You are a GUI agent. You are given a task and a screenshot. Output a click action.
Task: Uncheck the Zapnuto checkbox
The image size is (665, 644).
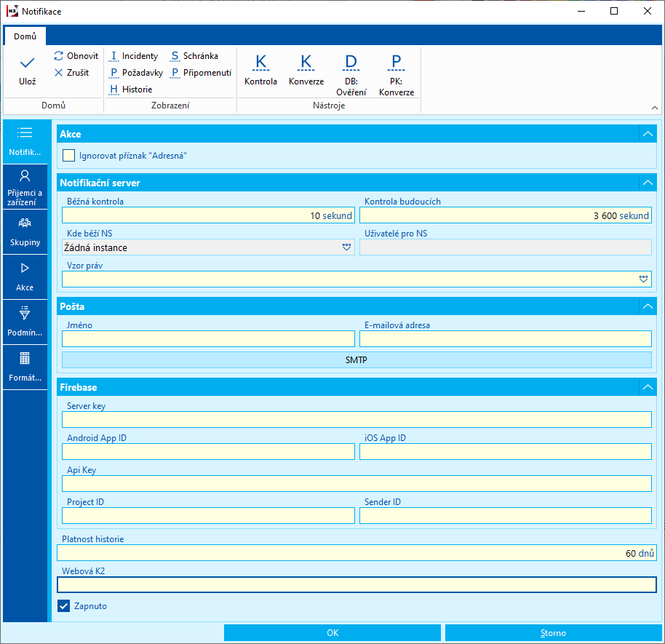(x=63, y=605)
